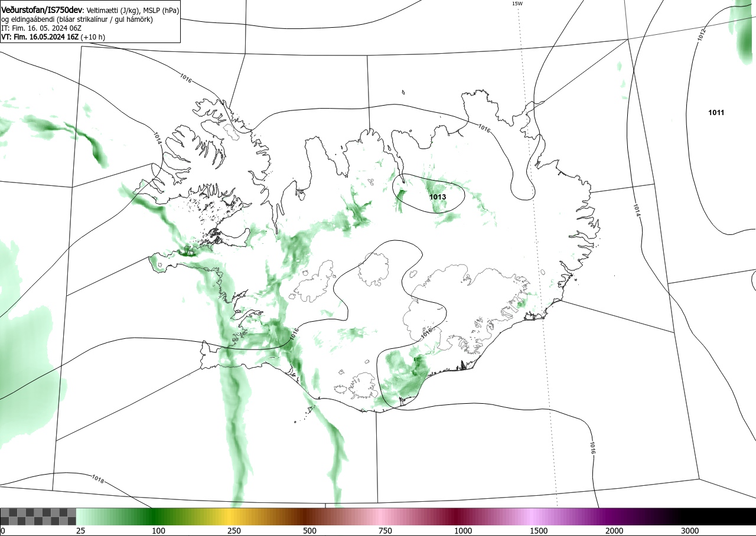Image resolution: width=756 pixels, height=536 pixels.
Task: Click the dark green color bar segment above 100
Action: pyautogui.click(x=155, y=517)
